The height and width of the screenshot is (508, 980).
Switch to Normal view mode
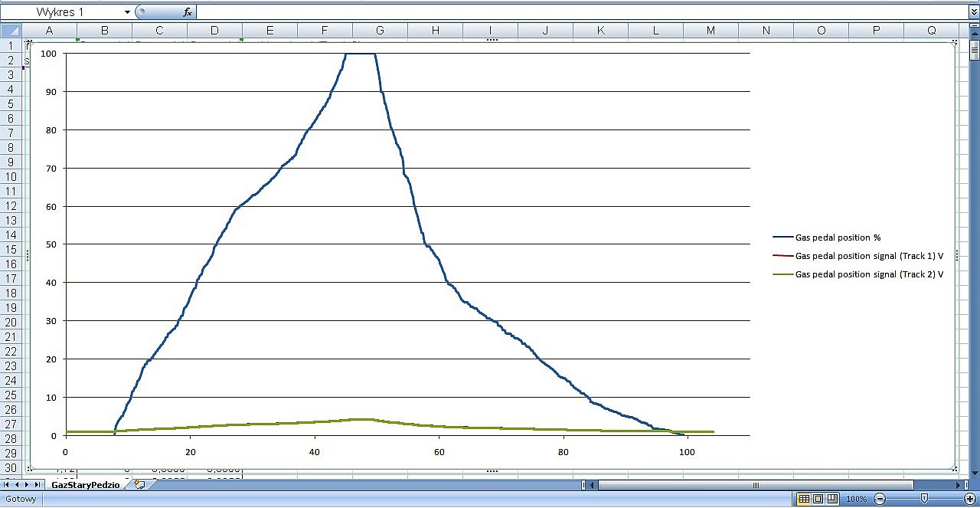(x=804, y=500)
